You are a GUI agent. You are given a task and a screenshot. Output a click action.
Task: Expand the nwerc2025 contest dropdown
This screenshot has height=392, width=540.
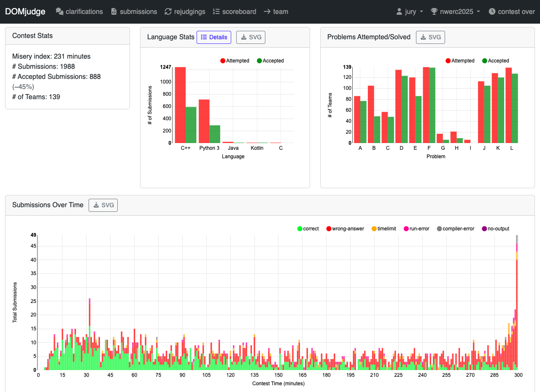tap(455, 12)
